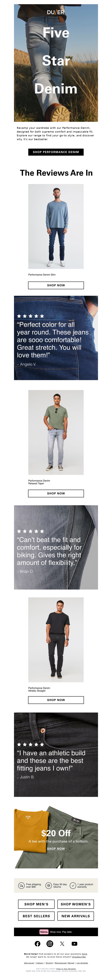Open Performance Denim Slim model photo
This screenshot has height=980, width=112.
pyautogui.click(x=56, y=226)
